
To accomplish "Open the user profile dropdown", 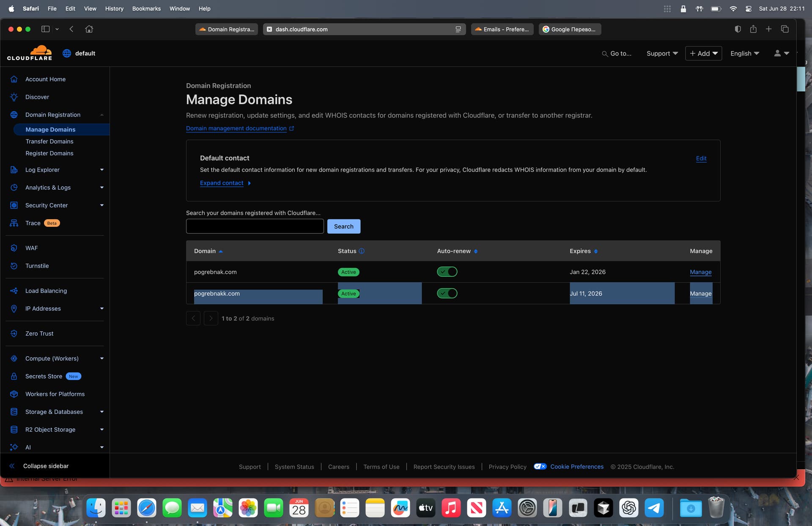I will point(782,53).
